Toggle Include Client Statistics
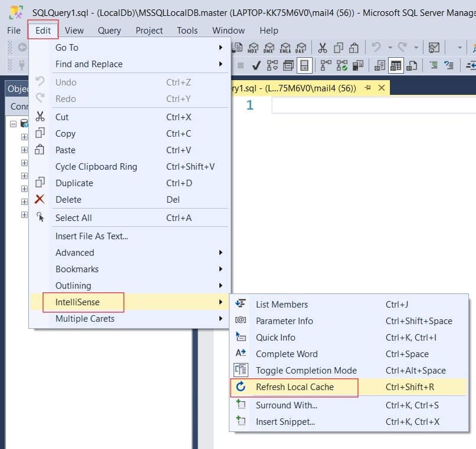476x449 pixels. point(358,65)
